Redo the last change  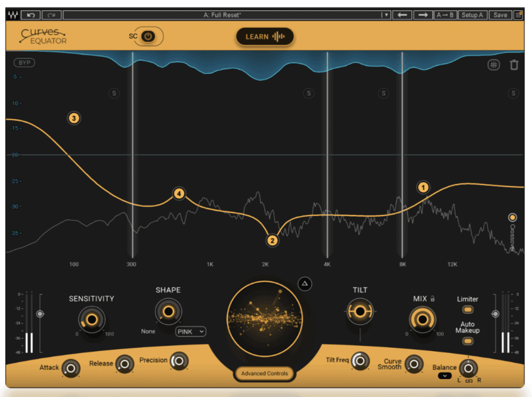pyautogui.click(x=51, y=15)
